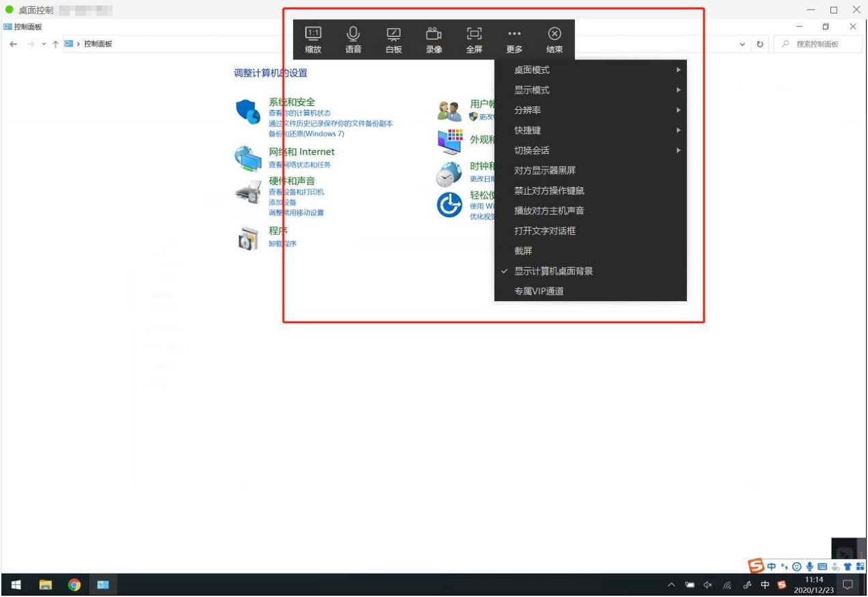Toggle the checked 显示计算机桌面背景 option
Screen dimensions: 868x597
tap(591, 271)
